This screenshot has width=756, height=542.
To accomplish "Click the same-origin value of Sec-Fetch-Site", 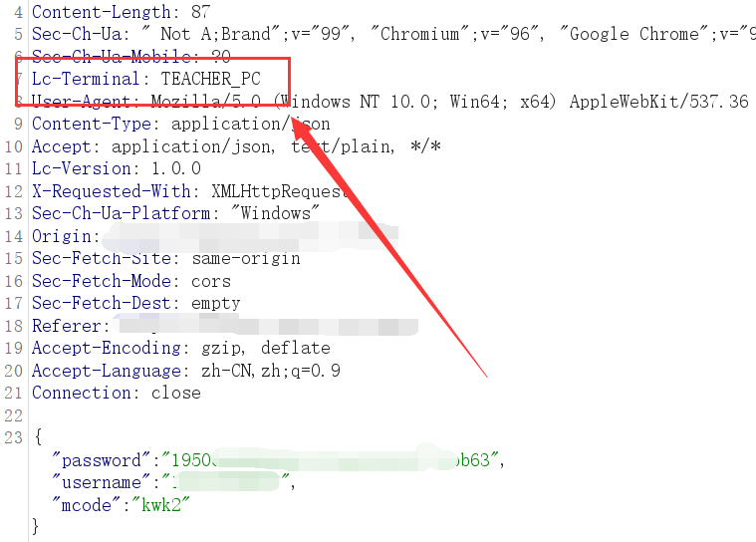I will 245,258.
